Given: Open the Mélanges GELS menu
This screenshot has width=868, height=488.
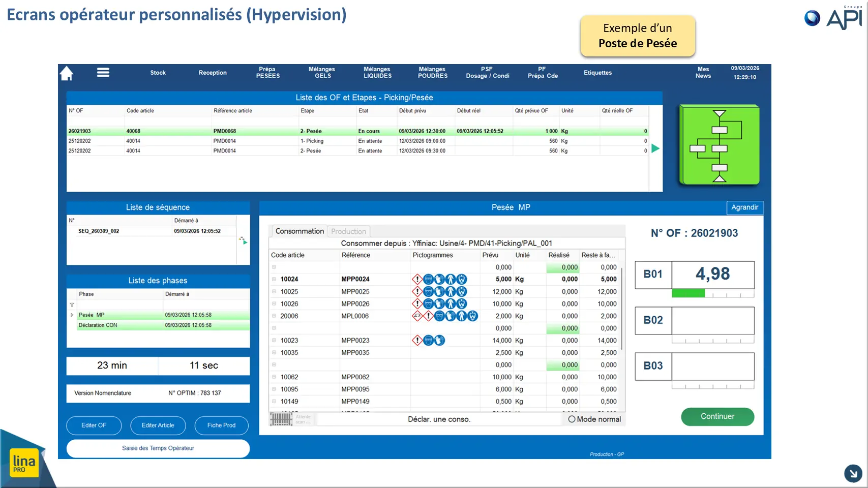Looking at the screenshot, I should coord(322,73).
